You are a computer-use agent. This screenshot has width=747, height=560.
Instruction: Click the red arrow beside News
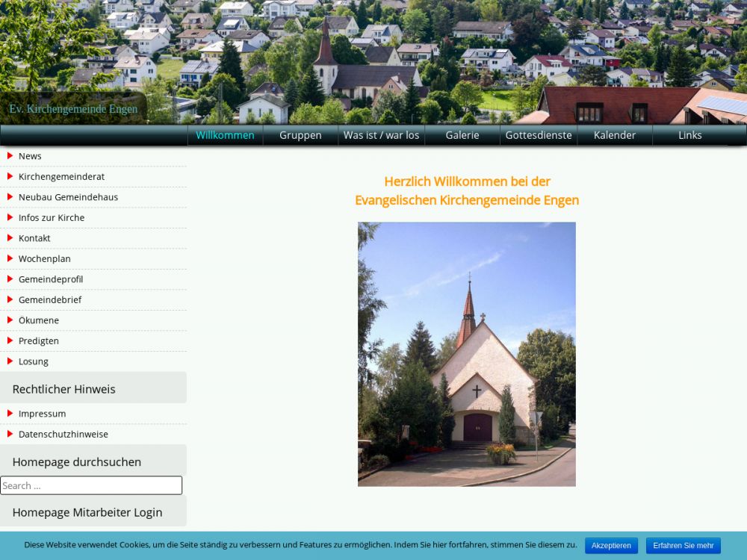[x=10, y=156]
